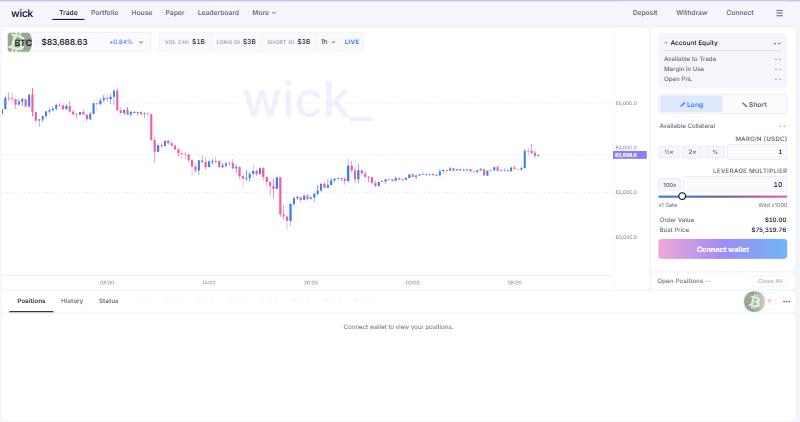Viewport: 800px width, 422px height.
Task: Collapse the Account Equity section
Action: coord(666,43)
